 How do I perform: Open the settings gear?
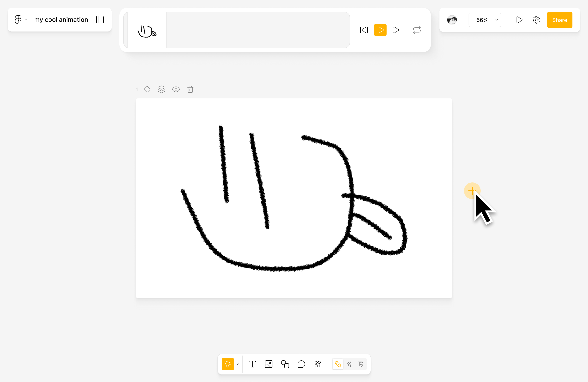pos(536,20)
